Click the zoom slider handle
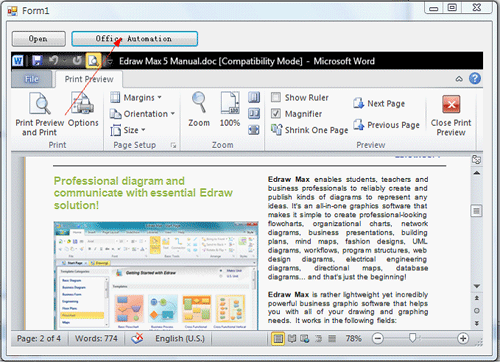Image resolution: width=500 pixels, height=362 pixels. coord(412,338)
